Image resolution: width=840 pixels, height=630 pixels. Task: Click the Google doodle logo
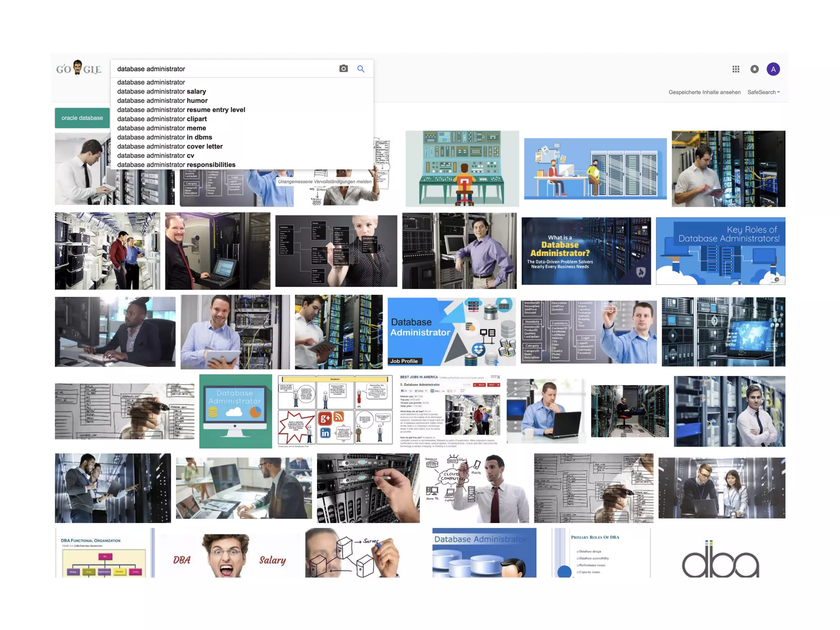point(79,68)
